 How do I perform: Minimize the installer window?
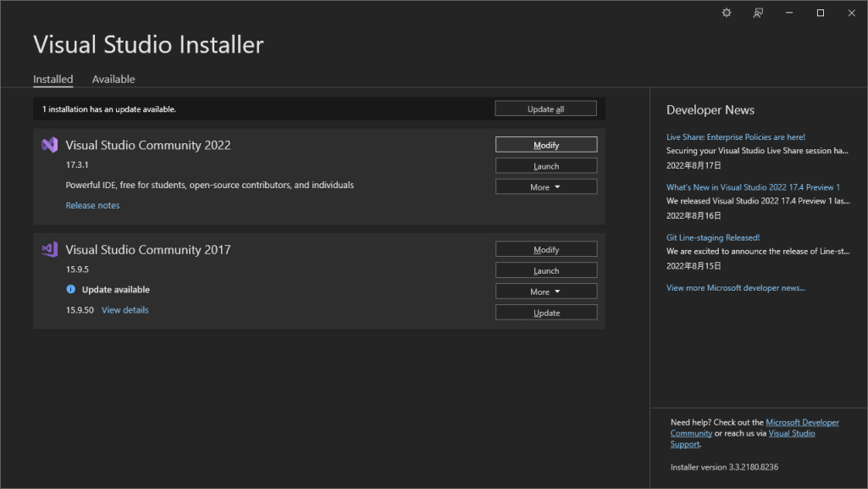click(789, 13)
